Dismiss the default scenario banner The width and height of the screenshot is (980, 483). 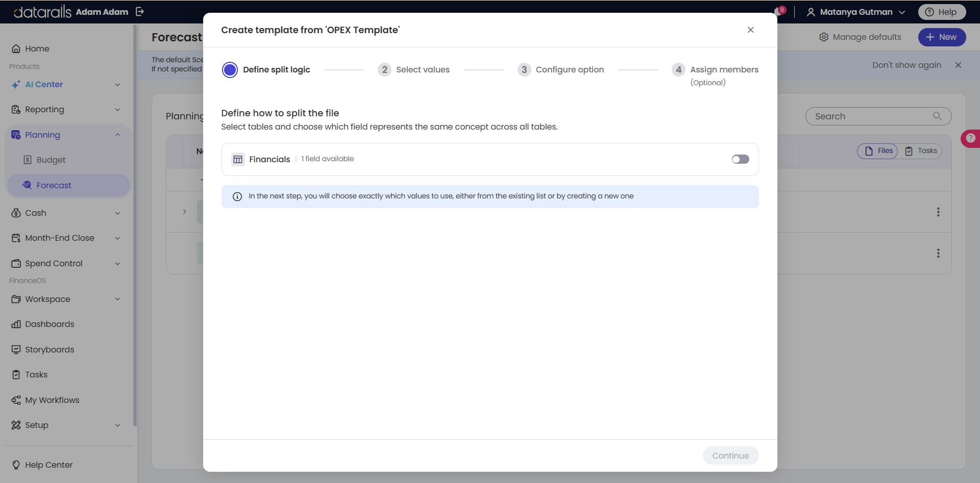[958, 65]
